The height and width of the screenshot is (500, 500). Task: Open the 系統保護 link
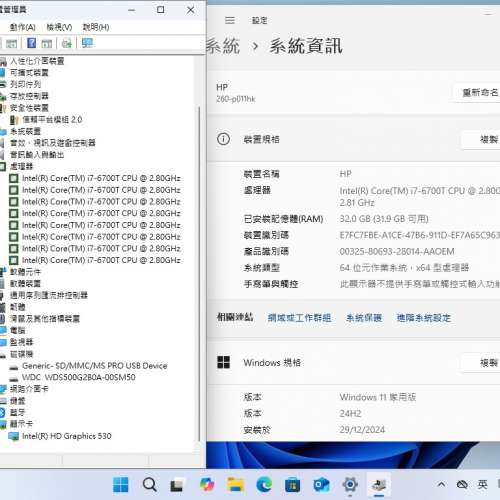tap(364, 318)
